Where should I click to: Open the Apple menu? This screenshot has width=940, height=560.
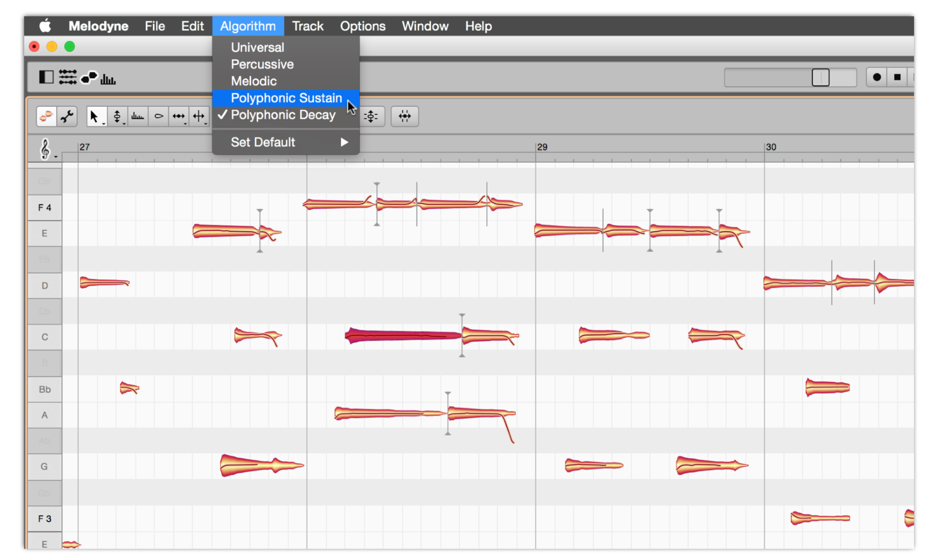click(x=45, y=26)
